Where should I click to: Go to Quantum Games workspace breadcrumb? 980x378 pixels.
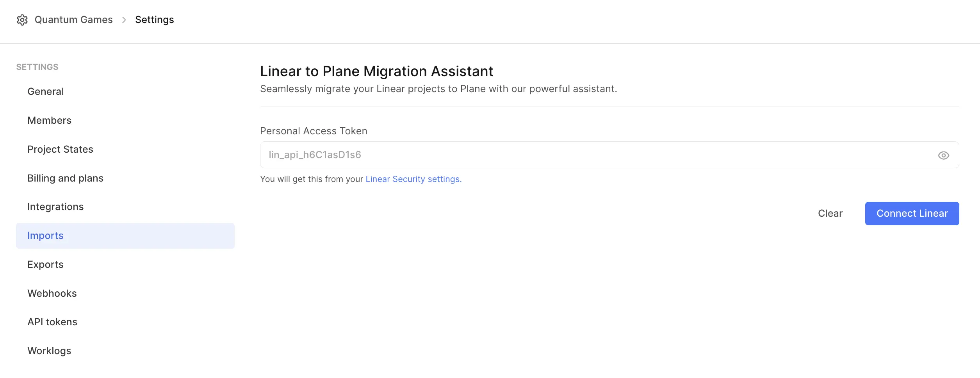pos(74,20)
